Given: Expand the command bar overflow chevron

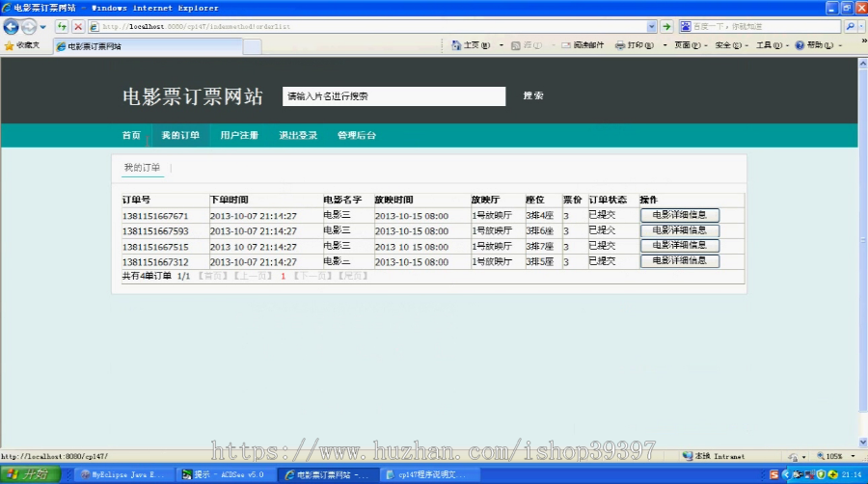Looking at the screenshot, I should pos(863,40).
